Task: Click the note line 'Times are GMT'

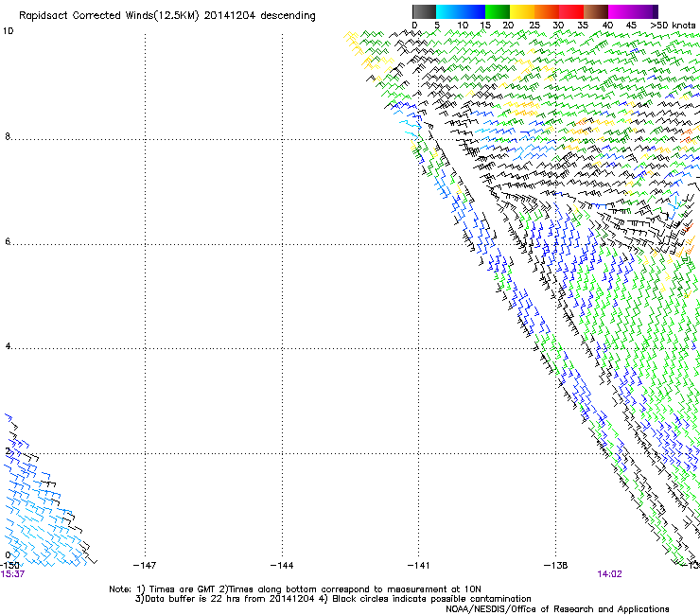Action: 183,589
